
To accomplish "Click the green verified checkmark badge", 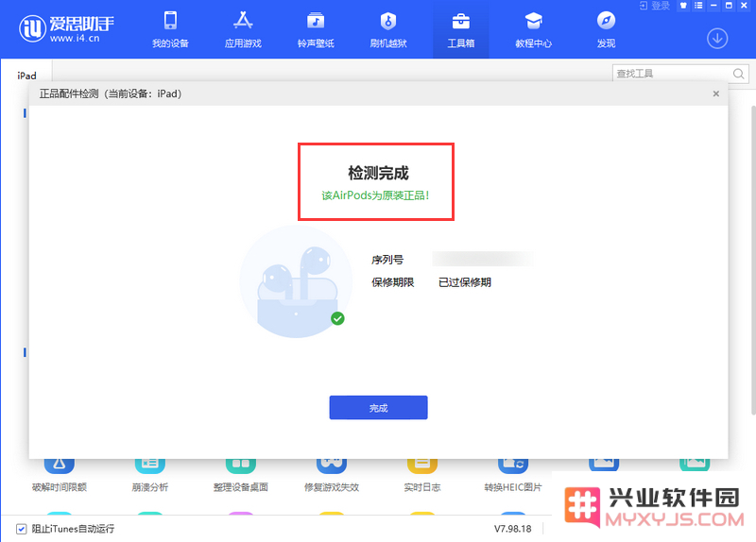I will [337, 318].
